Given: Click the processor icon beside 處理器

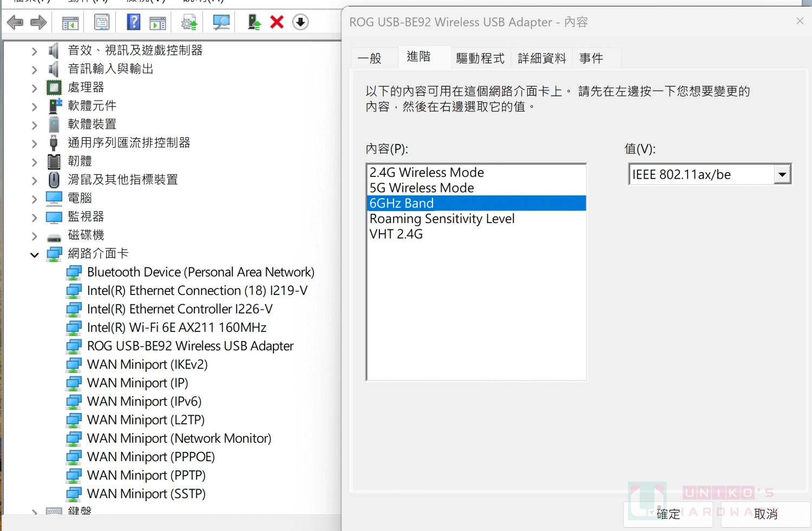Looking at the screenshot, I should click(54, 88).
